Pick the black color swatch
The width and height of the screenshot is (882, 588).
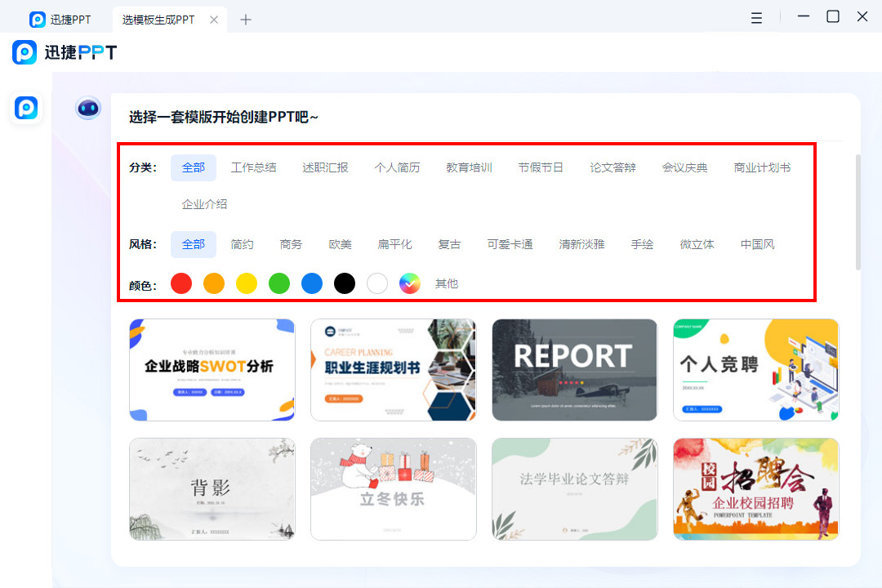tap(345, 283)
